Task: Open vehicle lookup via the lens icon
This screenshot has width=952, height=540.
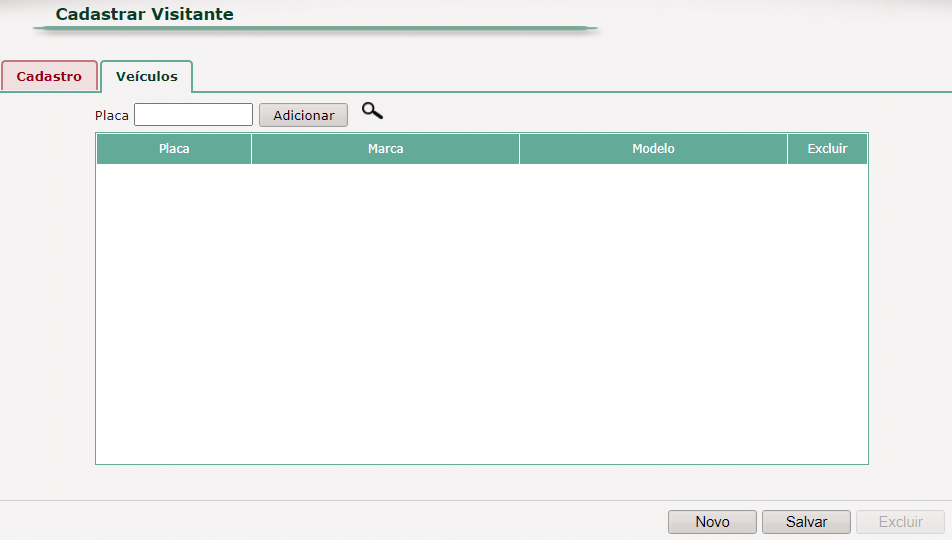Action: coord(372,111)
